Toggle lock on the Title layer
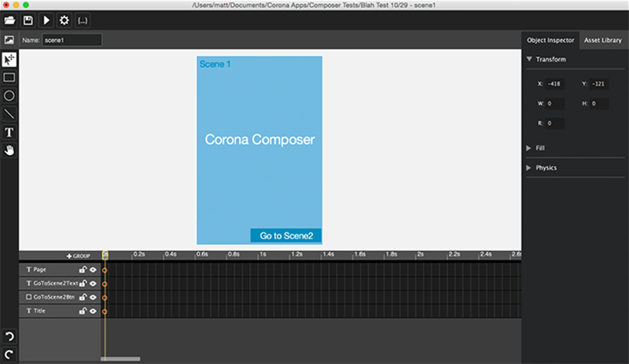Viewport: 629px width, 364px height. pyautogui.click(x=82, y=311)
